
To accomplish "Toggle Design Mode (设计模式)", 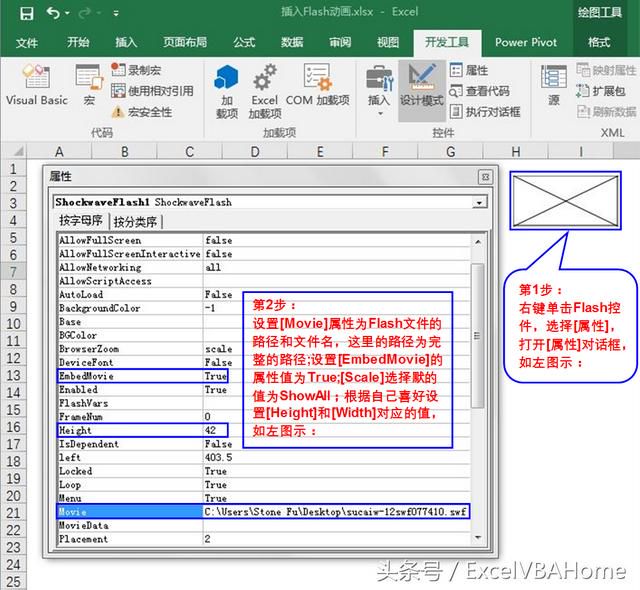I will pos(422,91).
